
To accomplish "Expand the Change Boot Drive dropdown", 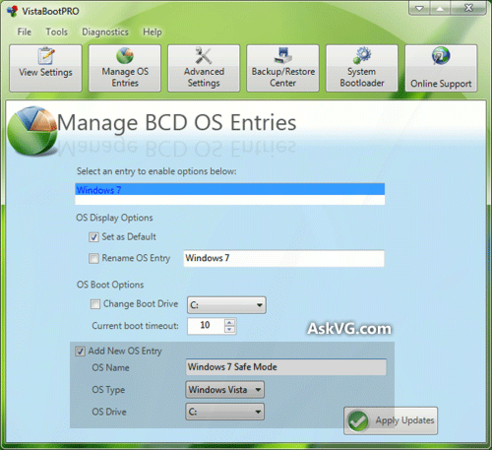I will click(x=226, y=305).
